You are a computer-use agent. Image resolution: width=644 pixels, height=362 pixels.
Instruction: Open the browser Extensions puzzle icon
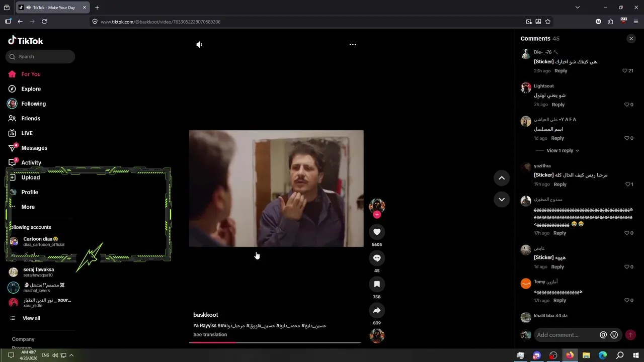point(610,22)
